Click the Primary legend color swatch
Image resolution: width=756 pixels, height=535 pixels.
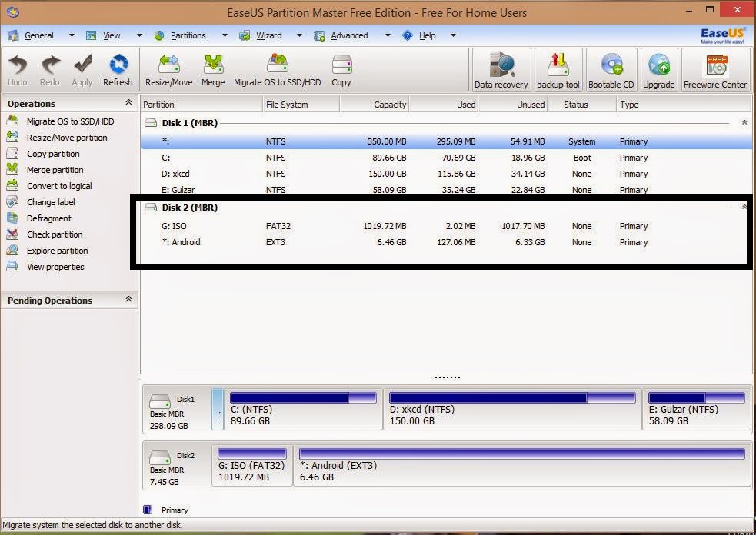pyautogui.click(x=148, y=510)
